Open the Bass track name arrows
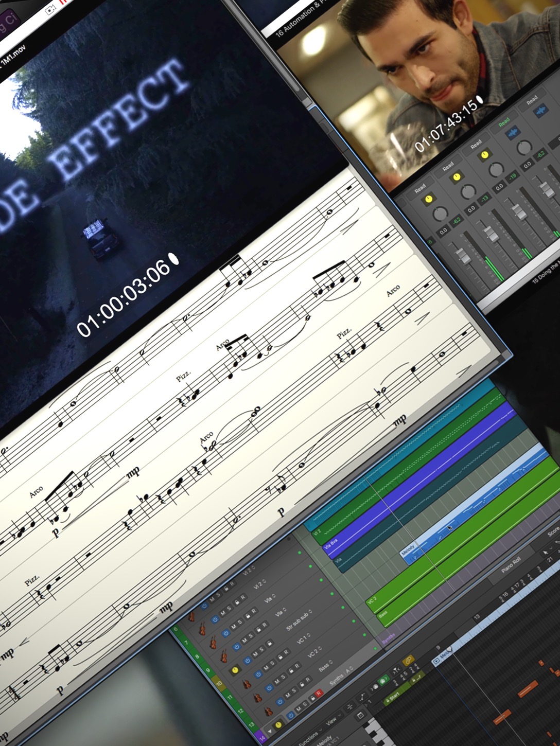Viewport: 560px width, 746px height. (331, 662)
